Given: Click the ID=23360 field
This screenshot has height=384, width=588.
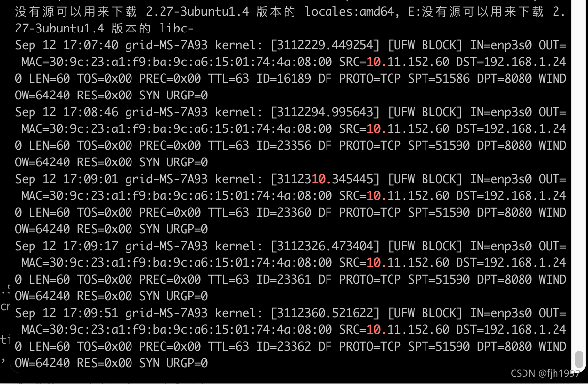Looking at the screenshot, I should (x=284, y=213).
